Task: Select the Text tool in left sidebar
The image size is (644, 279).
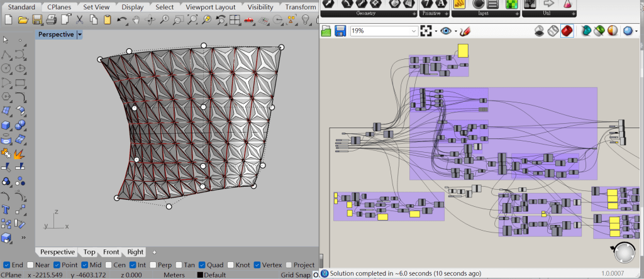Action: 6,209
